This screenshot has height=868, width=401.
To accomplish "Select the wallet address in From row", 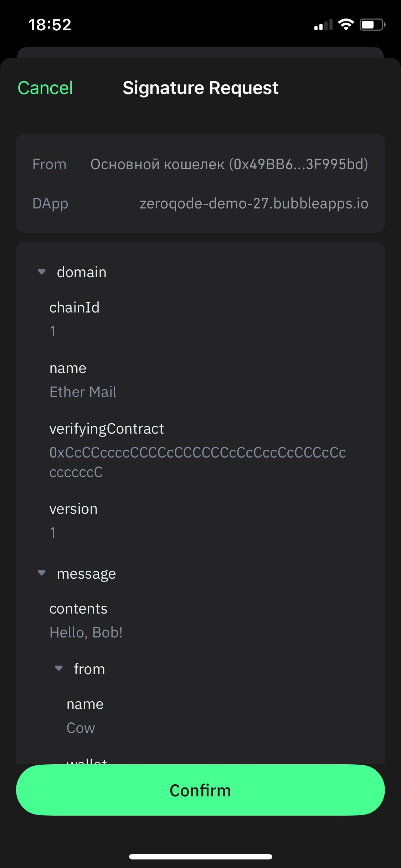I will click(x=229, y=164).
